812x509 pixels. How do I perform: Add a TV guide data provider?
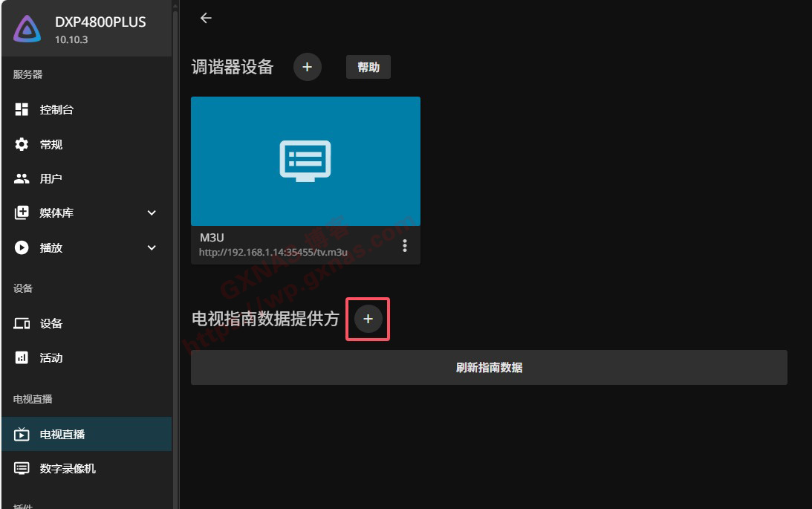coord(368,319)
